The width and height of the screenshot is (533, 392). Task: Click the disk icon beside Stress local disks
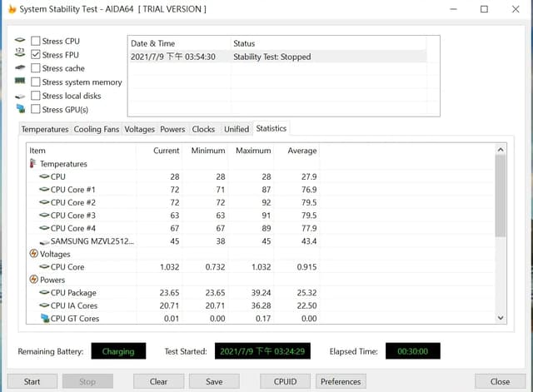20,97
